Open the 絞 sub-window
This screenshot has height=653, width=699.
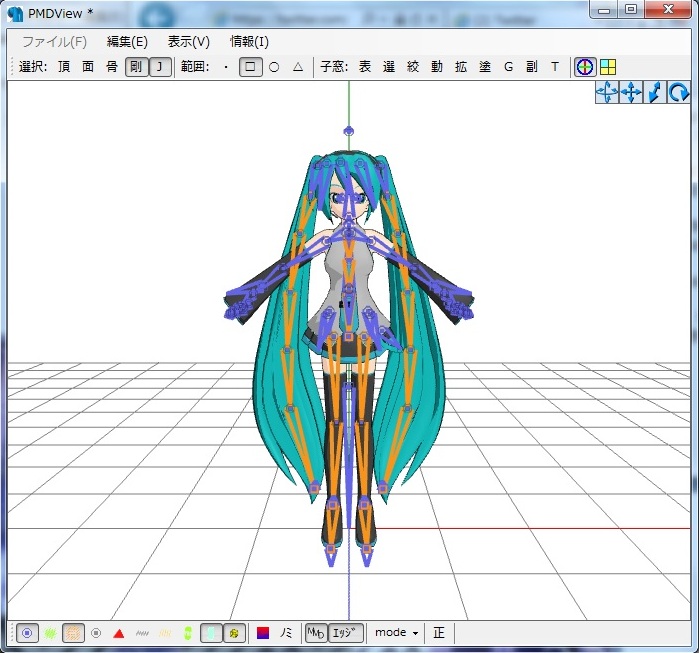tap(413, 67)
